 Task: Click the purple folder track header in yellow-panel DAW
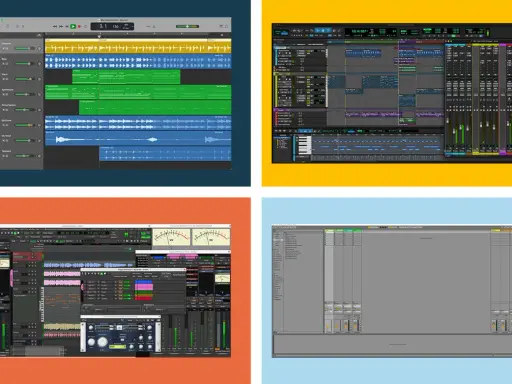coord(300,110)
